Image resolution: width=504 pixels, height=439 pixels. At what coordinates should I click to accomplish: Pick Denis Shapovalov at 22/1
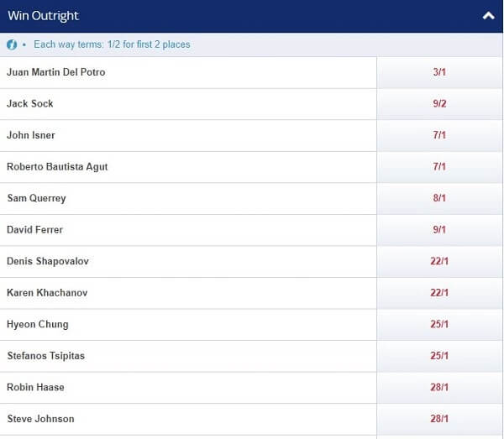coord(439,261)
